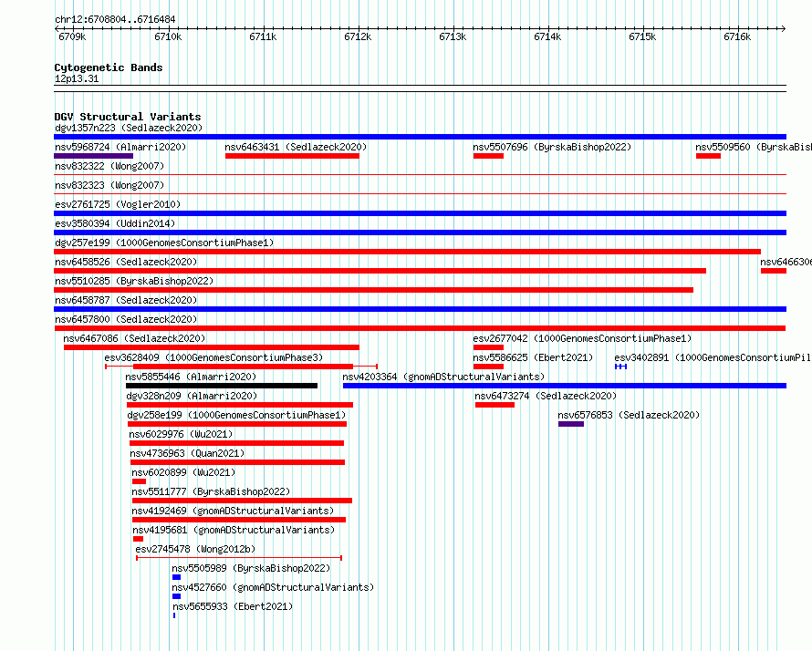Screen dimensions: 812x651
Task: Select nsv4195681 (gnomADStructuralVariants) label
Action: [234, 530]
